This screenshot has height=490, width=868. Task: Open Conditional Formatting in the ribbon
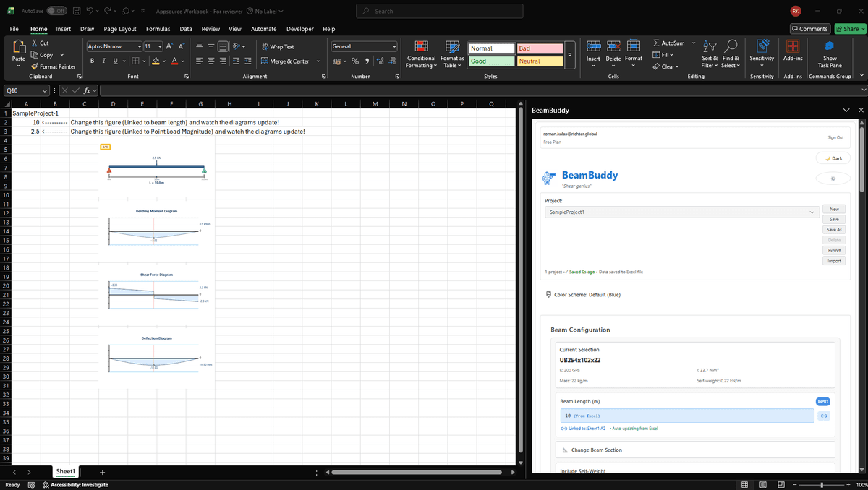pyautogui.click(x=420, y=54)
